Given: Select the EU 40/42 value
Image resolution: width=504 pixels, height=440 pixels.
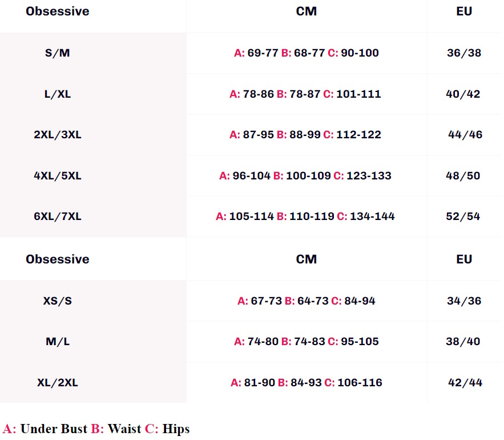Looking at the screenshot, I should 463,94.
